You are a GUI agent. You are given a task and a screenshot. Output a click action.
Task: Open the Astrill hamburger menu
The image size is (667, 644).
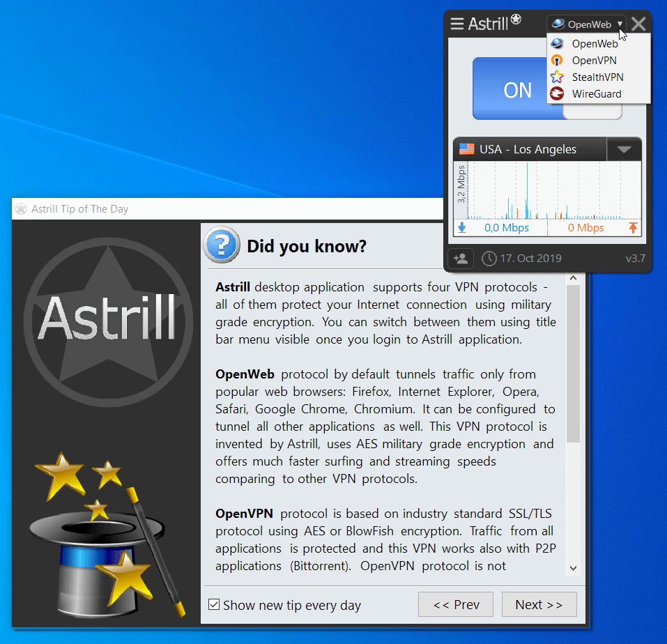tap(457, 24)
